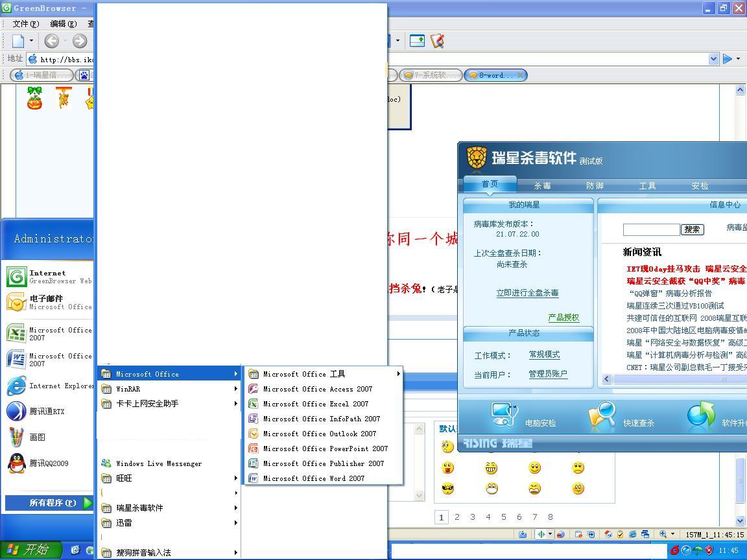
Task: Click the Windows 开始 Start button
Action: [31, 550]
